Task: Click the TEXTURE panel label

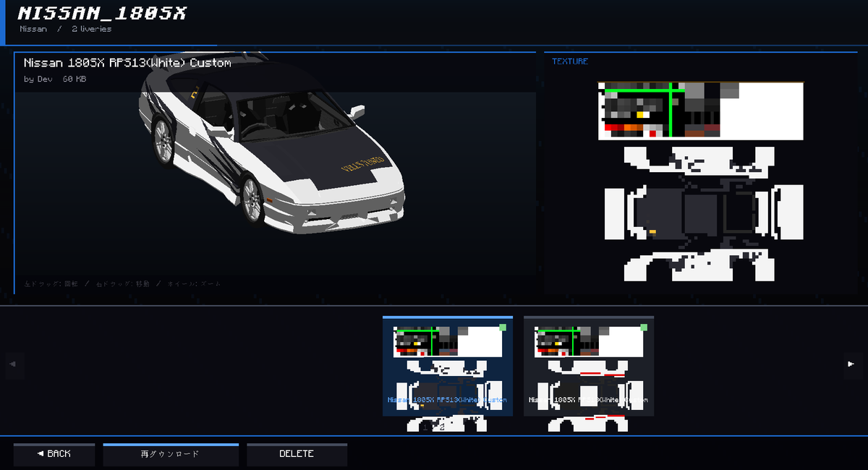Action: [570, 61]
